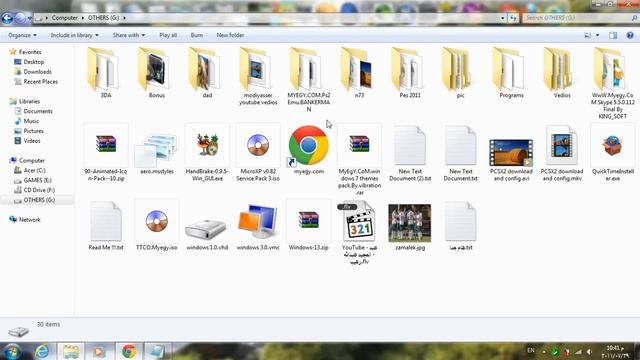
Task: Open GAMES (E:) drive in navigation pane
Action: pyautogui.click(x=32, y=180)
